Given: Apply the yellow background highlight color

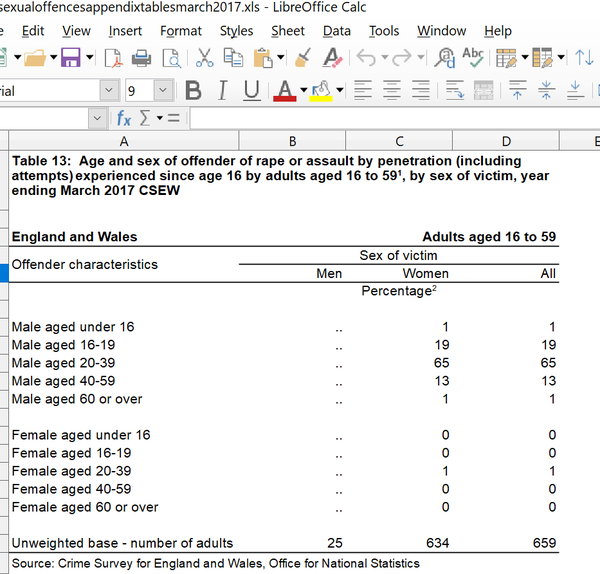Looking at the screenshot, I should pyautogui.click(x=321, y=91).
